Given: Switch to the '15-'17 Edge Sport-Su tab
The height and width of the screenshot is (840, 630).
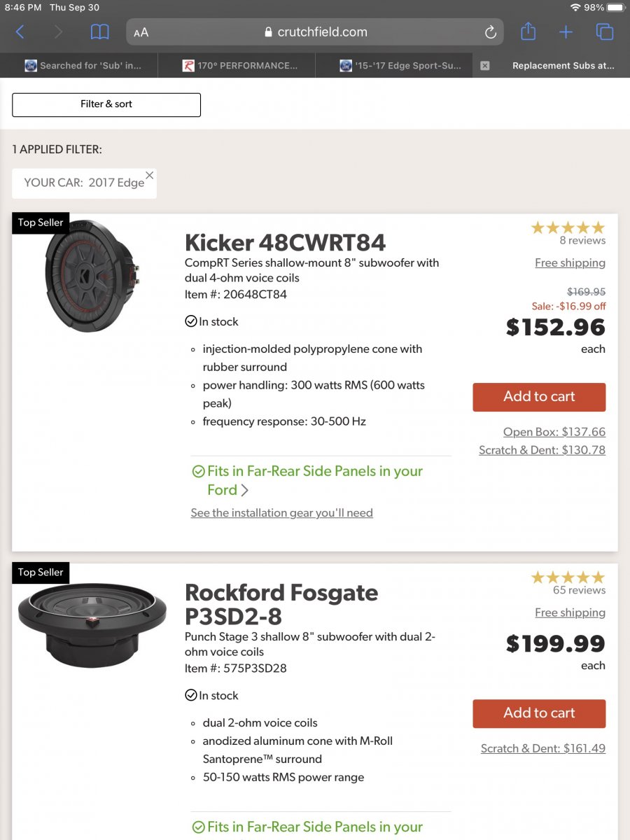Looking at the screenshot, I should pyautogui.click(x=400, y=66).
